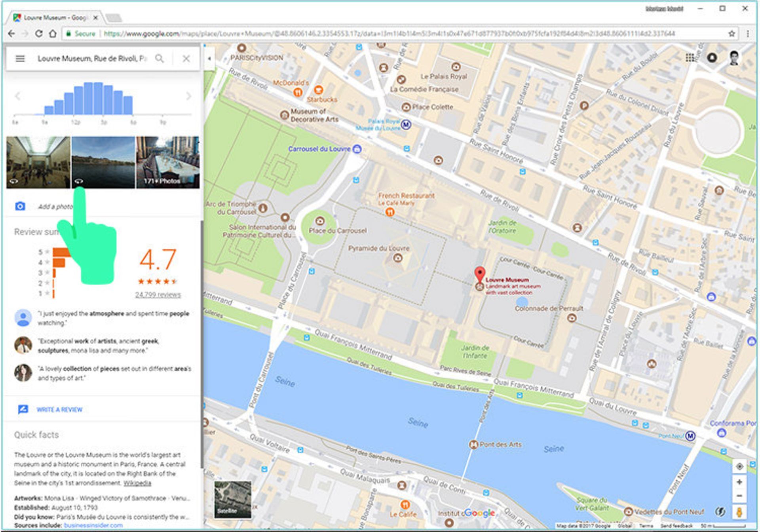
Task: Click the 4.7 rating number
Action: tap(158, 260)
